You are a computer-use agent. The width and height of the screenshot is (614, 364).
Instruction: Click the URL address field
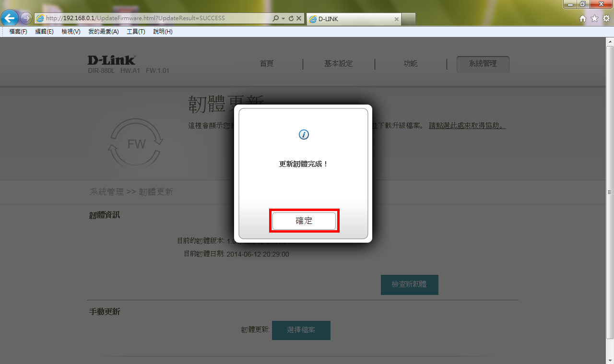coord(153,18)
